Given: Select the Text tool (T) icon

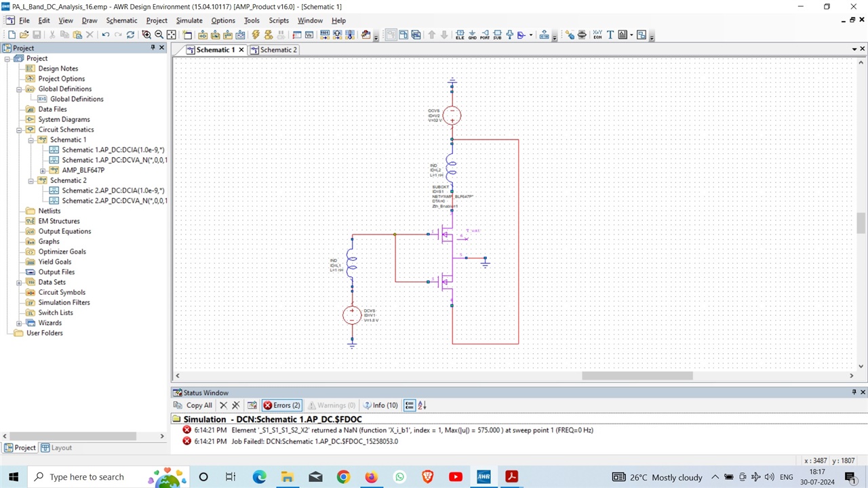Looking at the screenshot, I should click(610, 35).
